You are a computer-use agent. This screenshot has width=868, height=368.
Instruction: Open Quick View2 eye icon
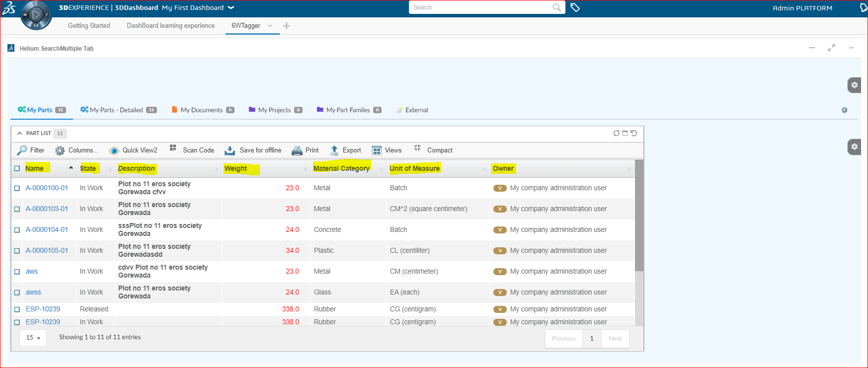click(114, 150)
